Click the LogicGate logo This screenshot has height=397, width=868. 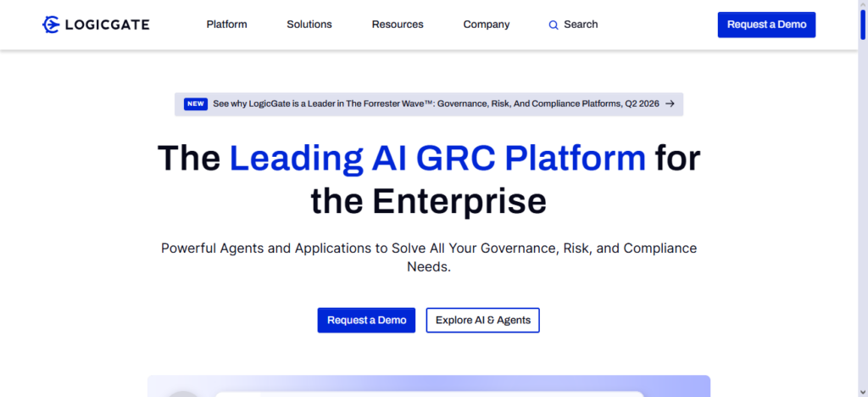(96, 25)
